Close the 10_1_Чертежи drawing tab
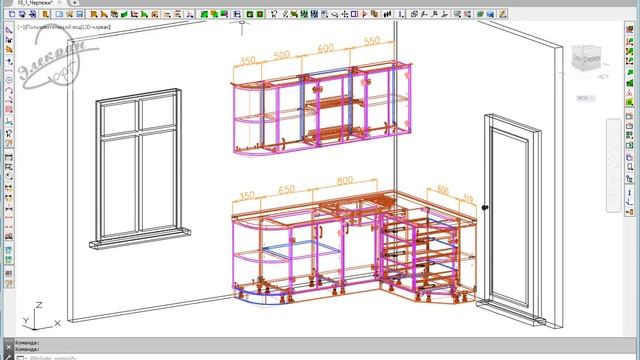Image resolution: width=640 pixels, height=360 pixels. click(59, 2)
